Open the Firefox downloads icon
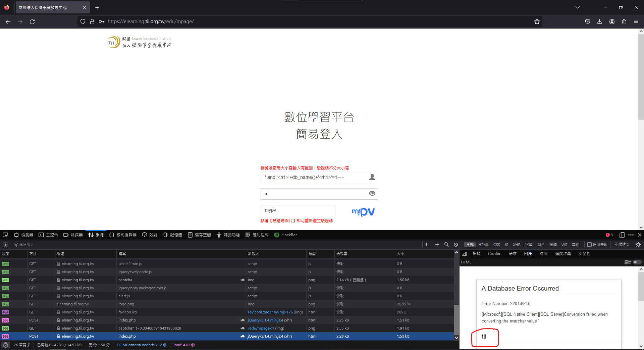The image size is (644, 350). click(x=600, y=21)
